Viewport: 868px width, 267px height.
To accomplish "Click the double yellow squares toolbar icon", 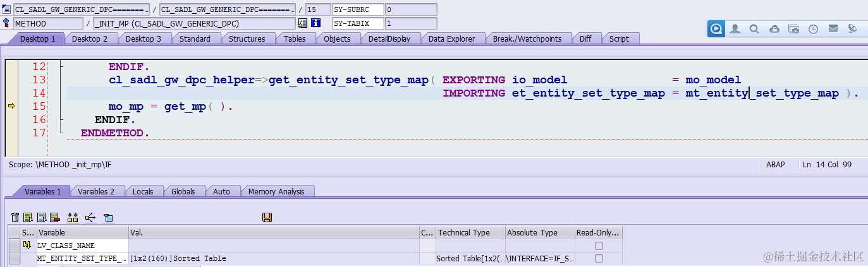I will [x=73, y=217].
